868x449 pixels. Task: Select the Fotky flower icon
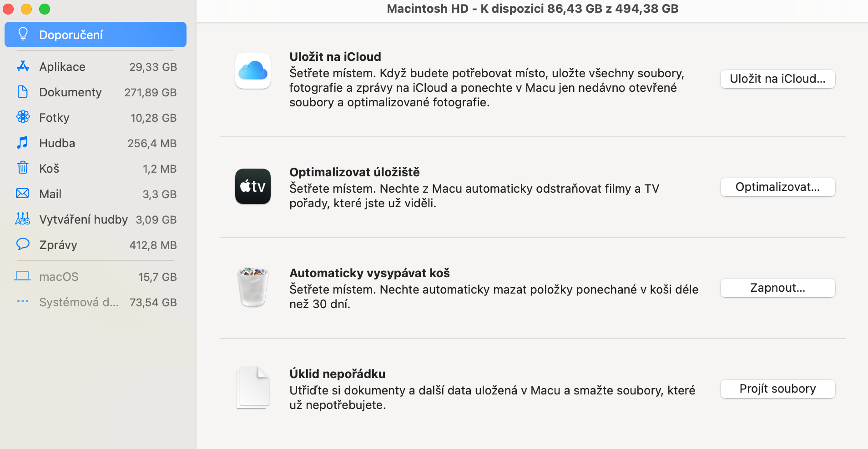coord(23,117)
